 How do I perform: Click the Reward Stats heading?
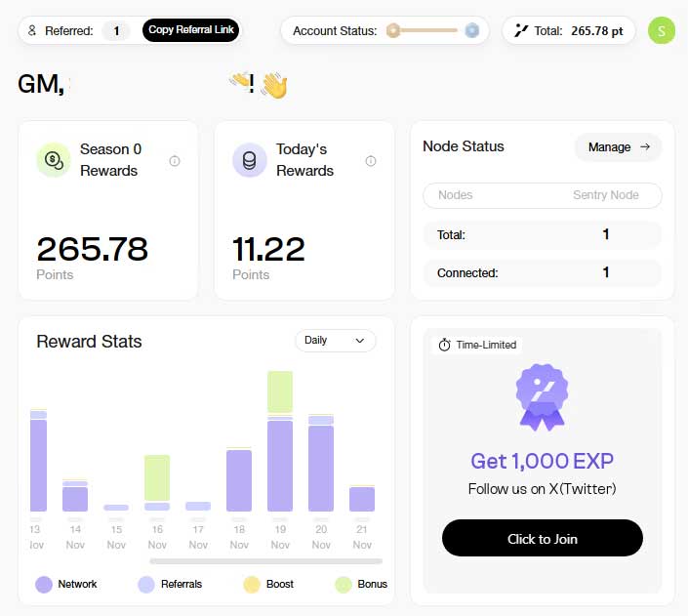pyautogui.click(x=89, y=342)
